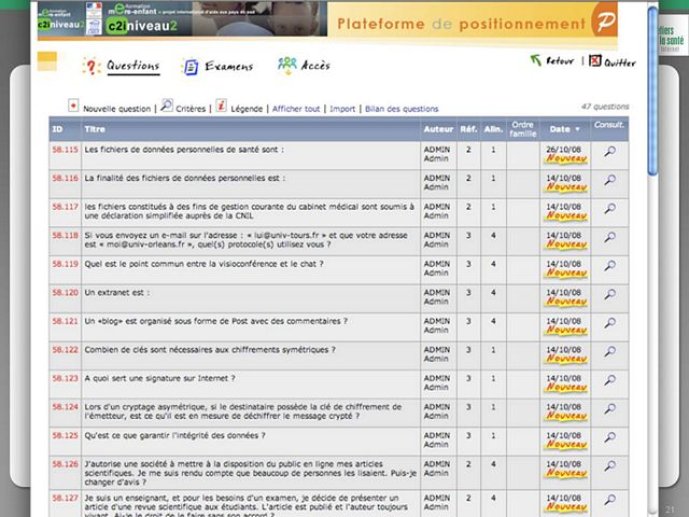This screenshot has width=689, height=517.
Task: Open the magnifier for question 58.117
Action: 609,209
